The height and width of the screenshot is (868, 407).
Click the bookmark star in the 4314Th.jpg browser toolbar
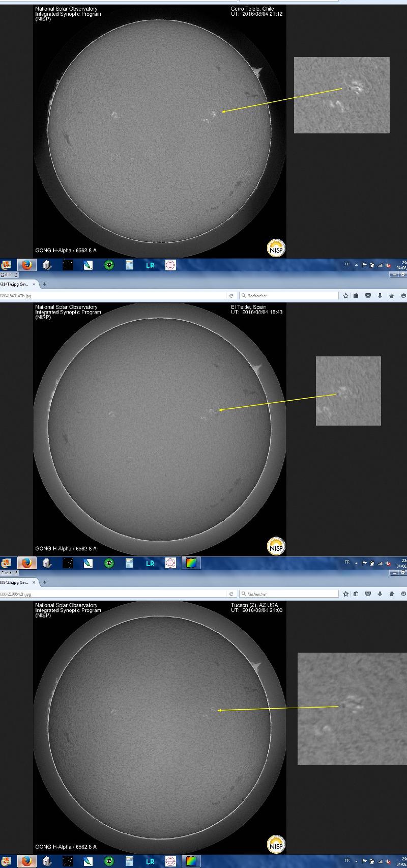pyautogui.click(x=345, y=295)
